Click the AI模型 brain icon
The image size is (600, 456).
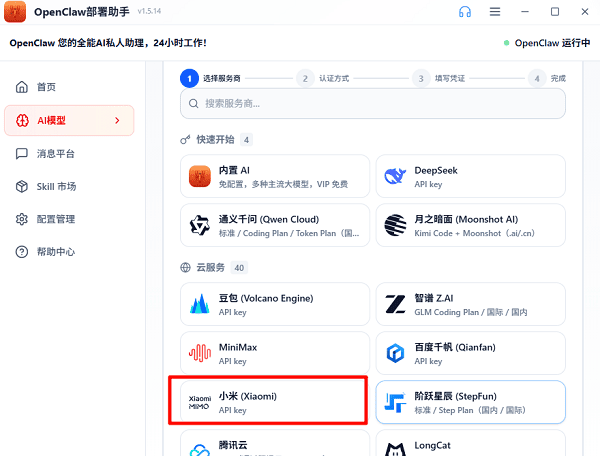point(22,121)
